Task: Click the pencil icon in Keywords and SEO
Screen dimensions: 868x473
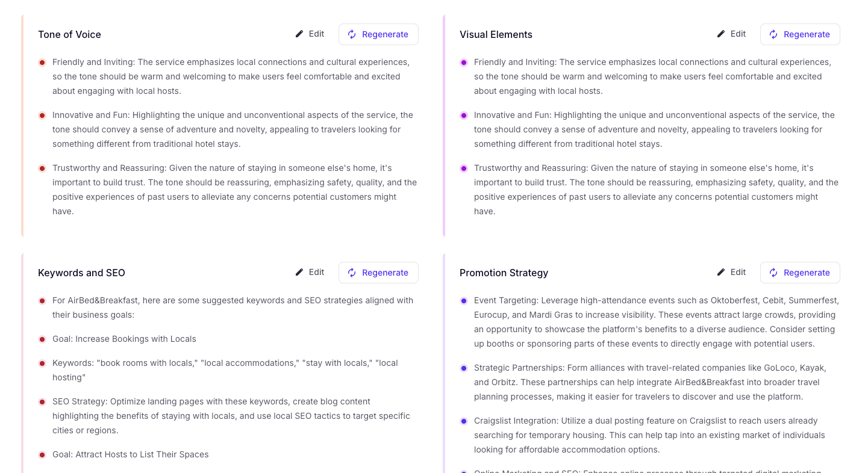Action: click(299, 273)
